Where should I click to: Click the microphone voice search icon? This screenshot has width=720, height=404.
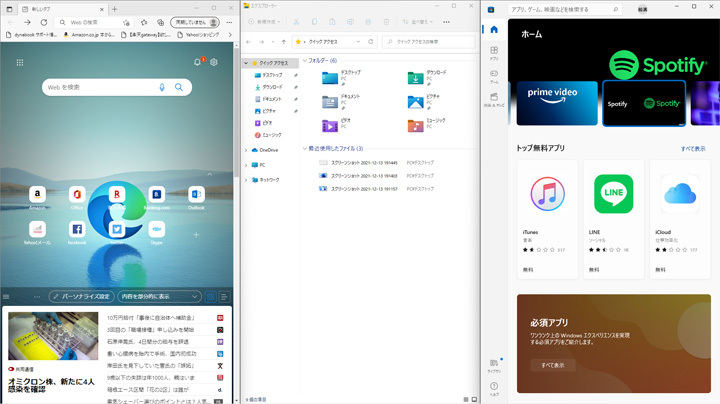click(x=162, y=87)
